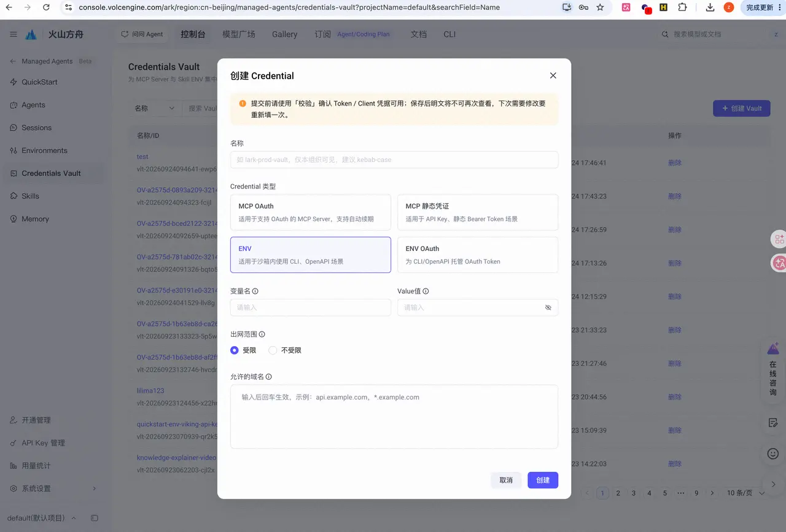786x532 pixels.
Task: Select the 受限 radio option
Action: (x=243, y=350)
